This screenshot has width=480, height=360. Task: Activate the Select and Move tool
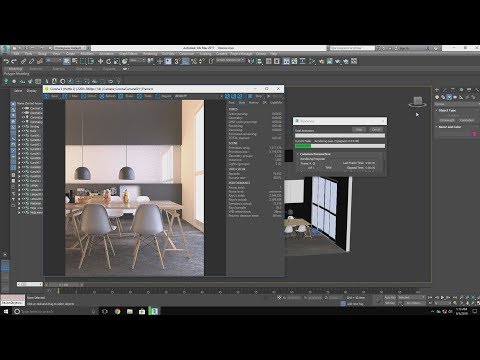100,61
